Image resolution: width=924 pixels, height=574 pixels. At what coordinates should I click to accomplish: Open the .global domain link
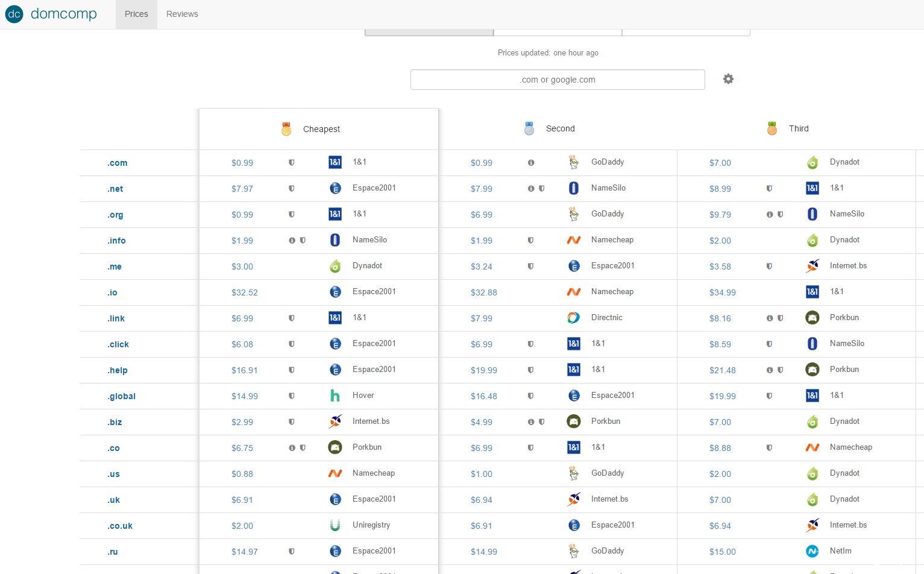[121, 396]
